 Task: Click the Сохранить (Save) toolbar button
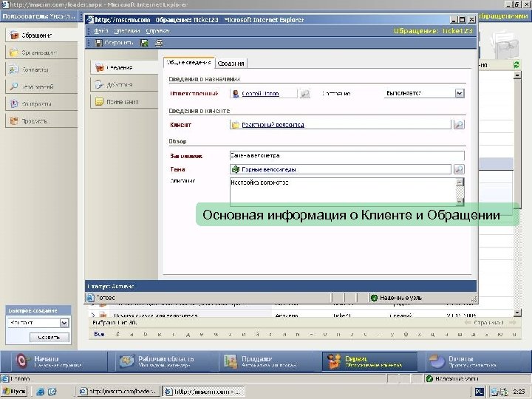115,43
